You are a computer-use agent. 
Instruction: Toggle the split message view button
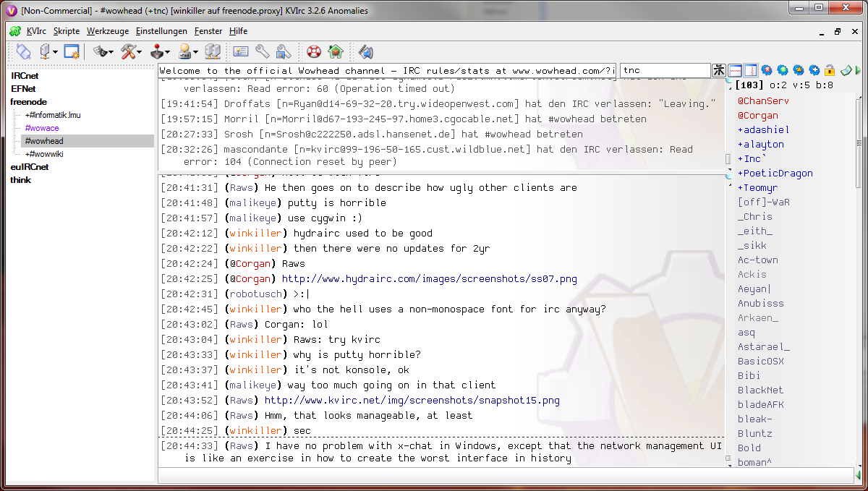click(x=735, y=70)
